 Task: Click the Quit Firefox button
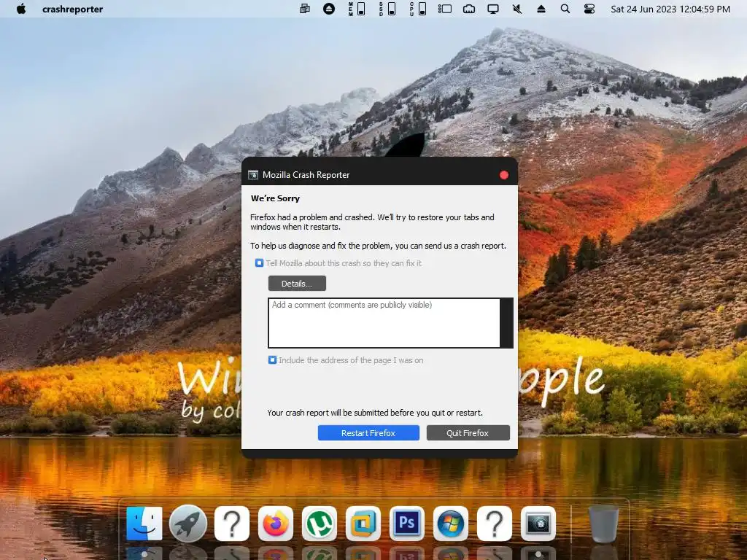tap(468, 433)
